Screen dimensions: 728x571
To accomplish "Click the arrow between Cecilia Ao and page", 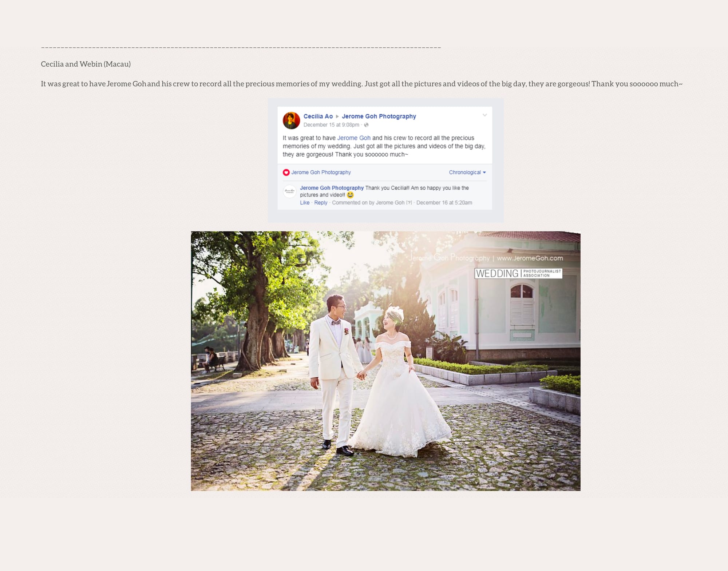I will (337, 116).
